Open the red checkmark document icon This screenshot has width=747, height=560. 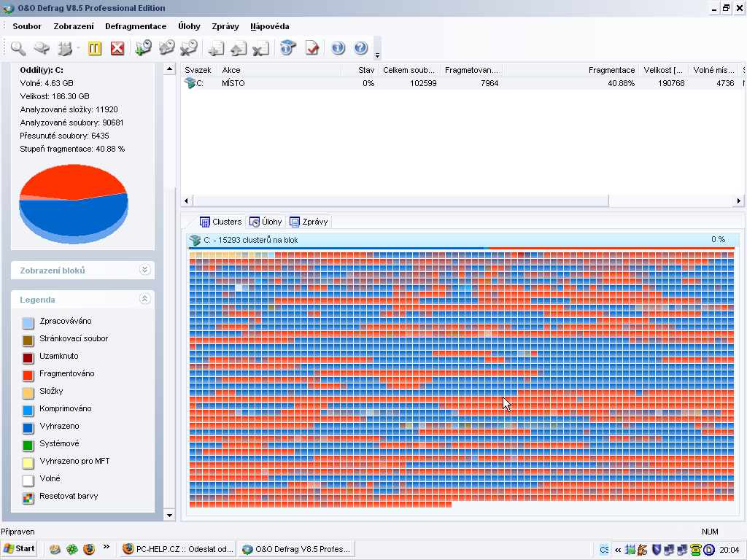(312, 48)
